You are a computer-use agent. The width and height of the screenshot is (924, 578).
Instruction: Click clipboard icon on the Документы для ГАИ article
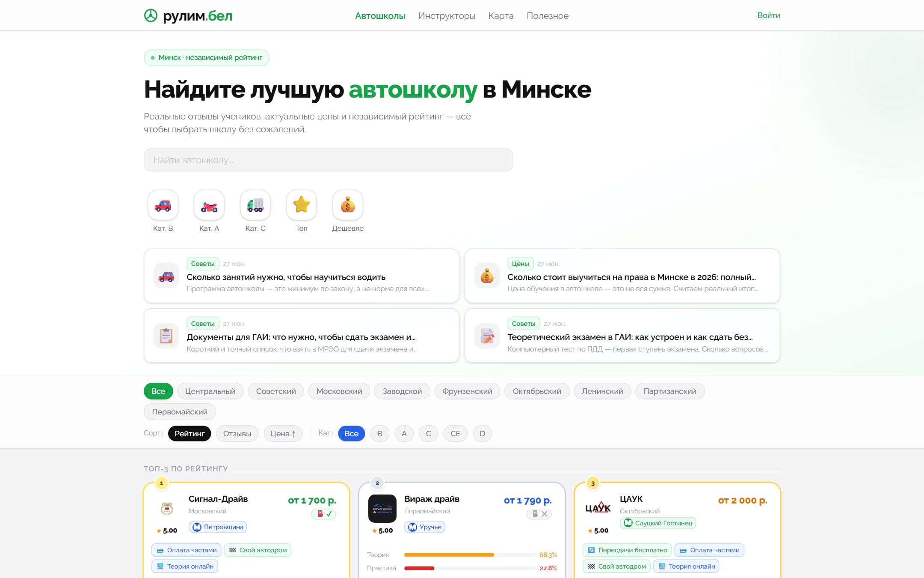coord(166,336)
